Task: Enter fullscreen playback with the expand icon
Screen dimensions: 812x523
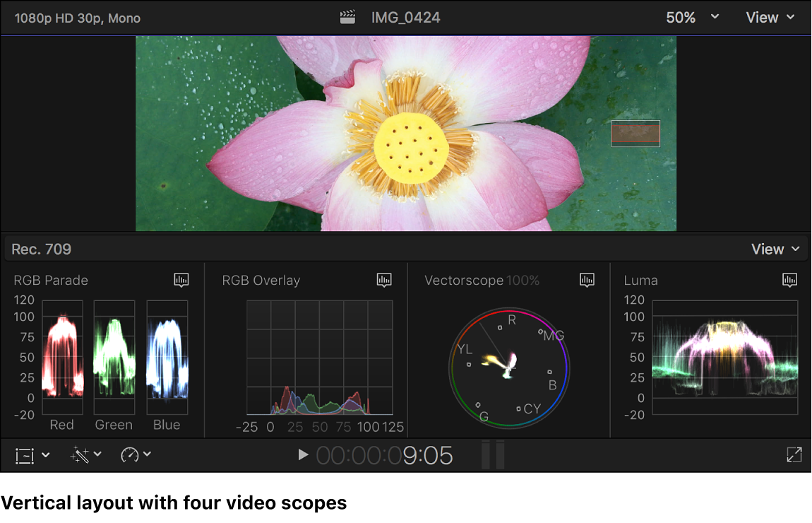Action: 794,455
